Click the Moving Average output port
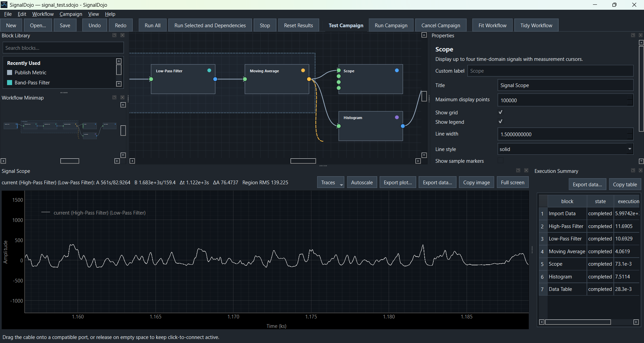The width and height of the screenshot is (644, 343). (x=309, y=79)
